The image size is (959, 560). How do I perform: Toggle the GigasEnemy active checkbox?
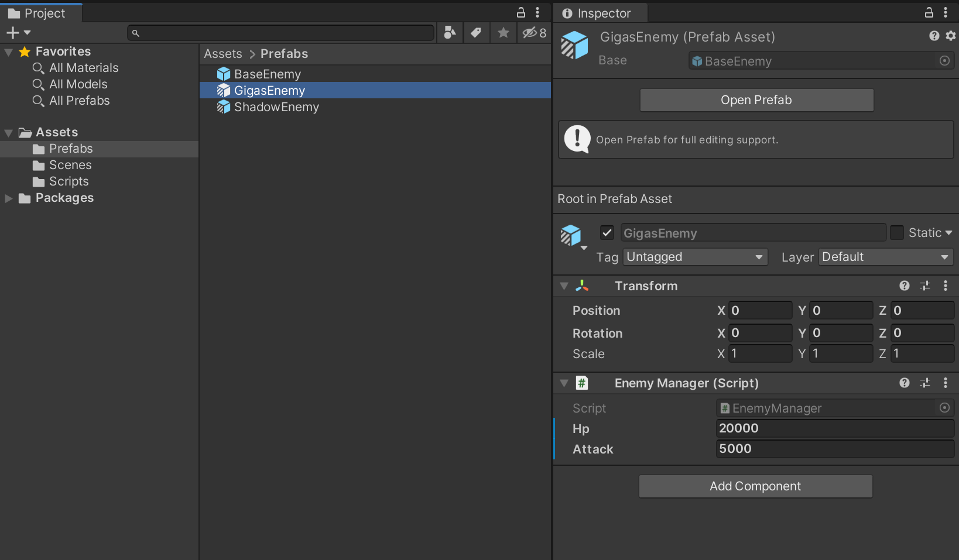coord(607,232)
